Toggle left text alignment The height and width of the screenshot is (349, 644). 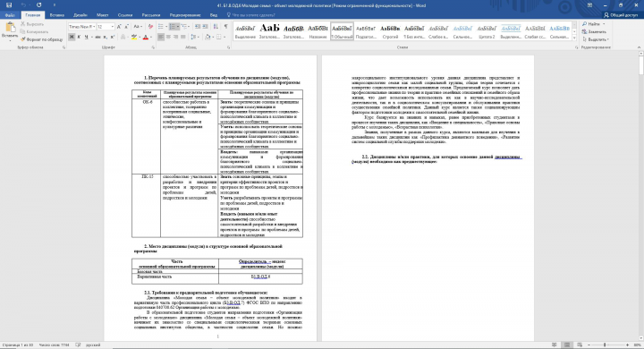click(x=161, y=37)
